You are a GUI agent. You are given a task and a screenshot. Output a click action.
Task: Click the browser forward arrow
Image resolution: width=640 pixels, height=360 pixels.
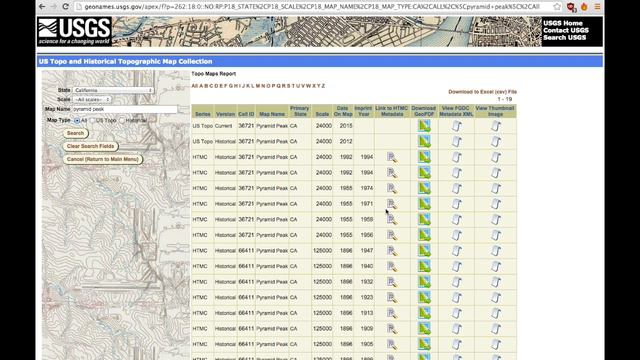tap(53, 7)
